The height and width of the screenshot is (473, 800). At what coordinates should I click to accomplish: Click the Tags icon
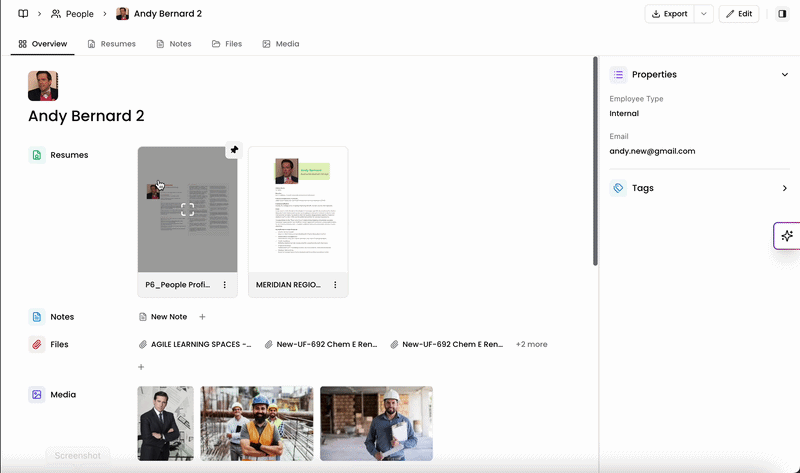618,188
